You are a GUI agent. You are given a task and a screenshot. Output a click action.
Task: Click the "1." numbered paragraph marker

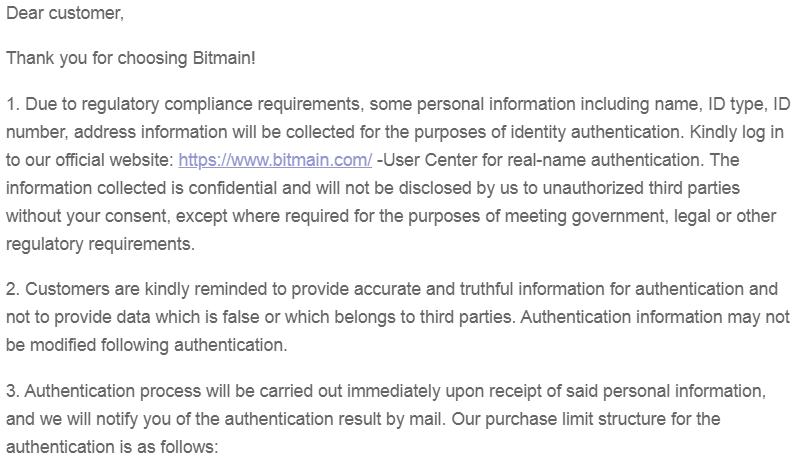coord(13,104)
